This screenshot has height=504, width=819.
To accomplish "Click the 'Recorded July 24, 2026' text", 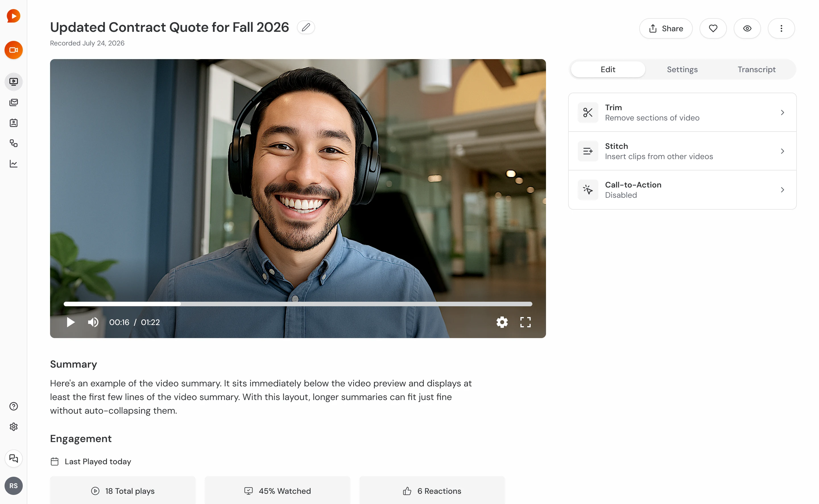I will click(87, 43).
